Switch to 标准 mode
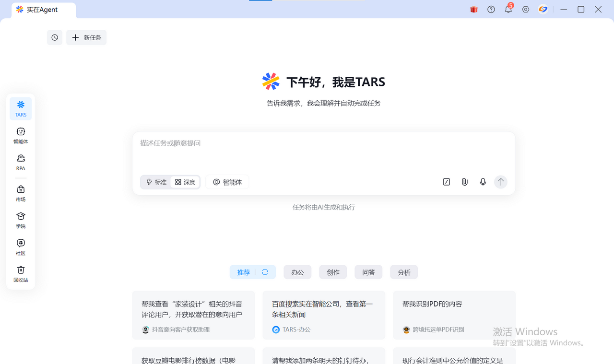614x364 pixels. pyautogui.click(x=156, y=182)
